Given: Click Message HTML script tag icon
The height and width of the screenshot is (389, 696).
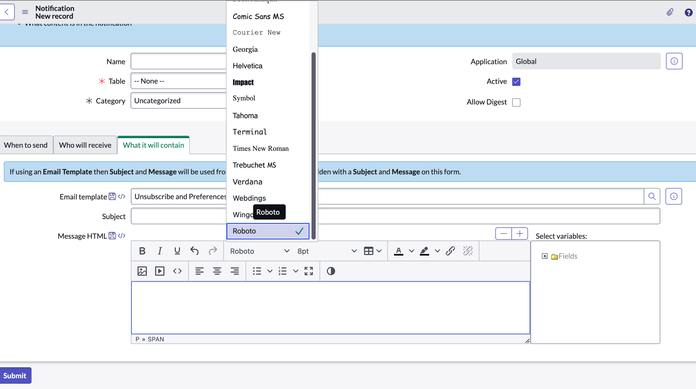Looking at the screenshot, I should tap(122, 236).
